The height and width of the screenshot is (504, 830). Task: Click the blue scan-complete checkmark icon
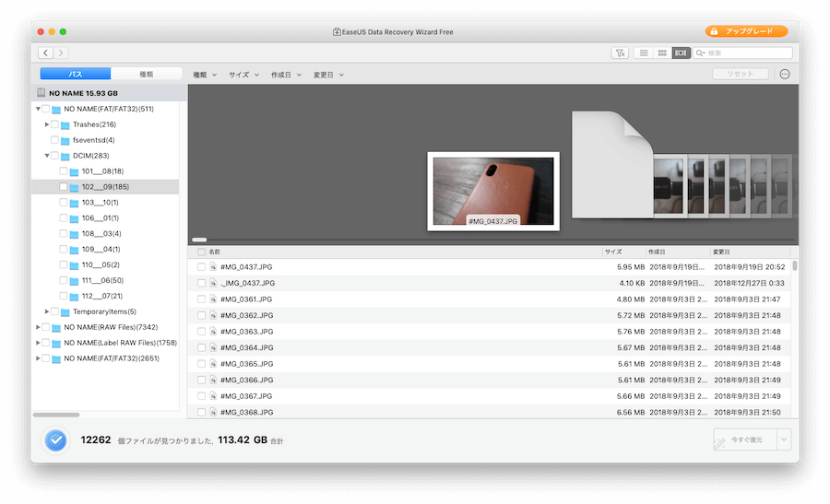tap(55, 440)
